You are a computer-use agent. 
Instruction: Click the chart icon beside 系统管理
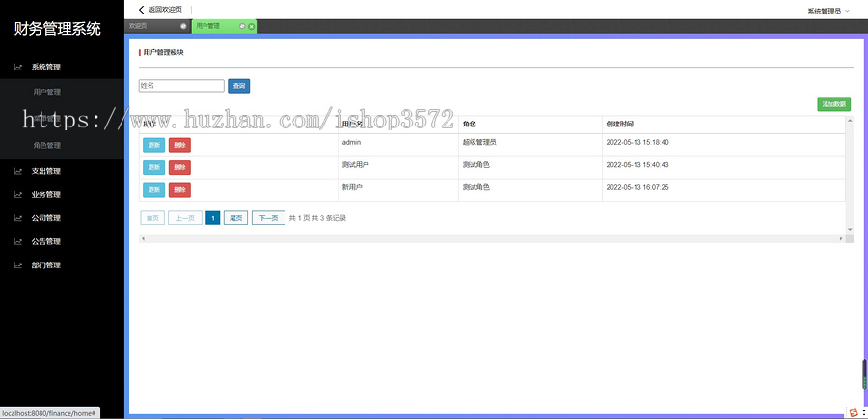coord(18,67)
